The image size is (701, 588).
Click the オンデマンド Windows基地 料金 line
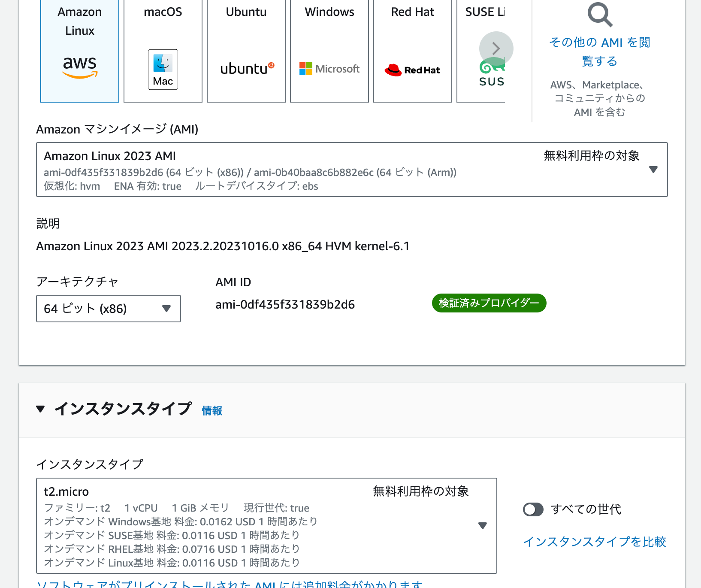(181, 521)
